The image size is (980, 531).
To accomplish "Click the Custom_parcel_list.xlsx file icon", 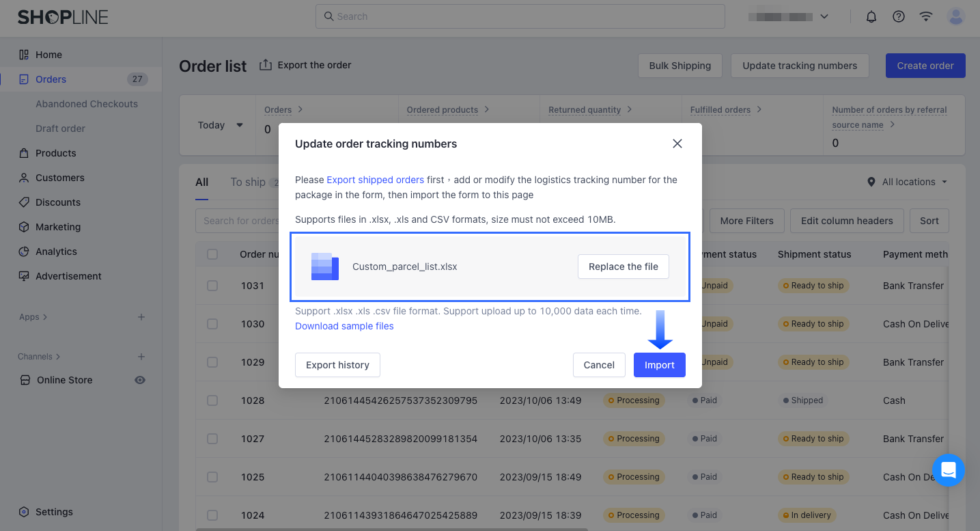I will 325,267.
